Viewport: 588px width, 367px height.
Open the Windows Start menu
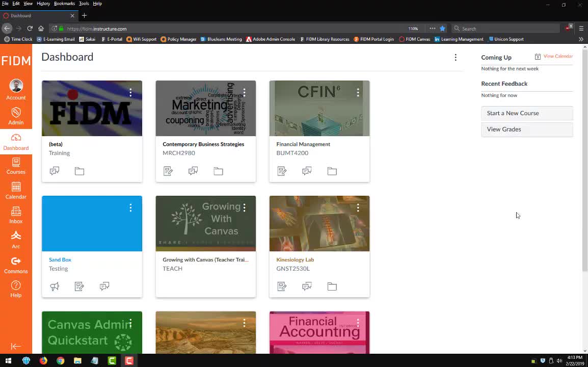point(8,360)
